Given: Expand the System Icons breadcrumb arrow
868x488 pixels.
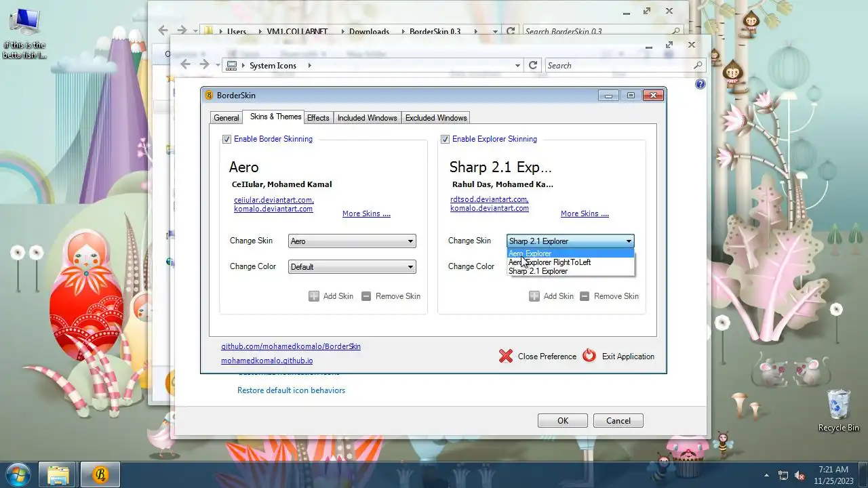Looking at the screenshot, I should (309, 66).
